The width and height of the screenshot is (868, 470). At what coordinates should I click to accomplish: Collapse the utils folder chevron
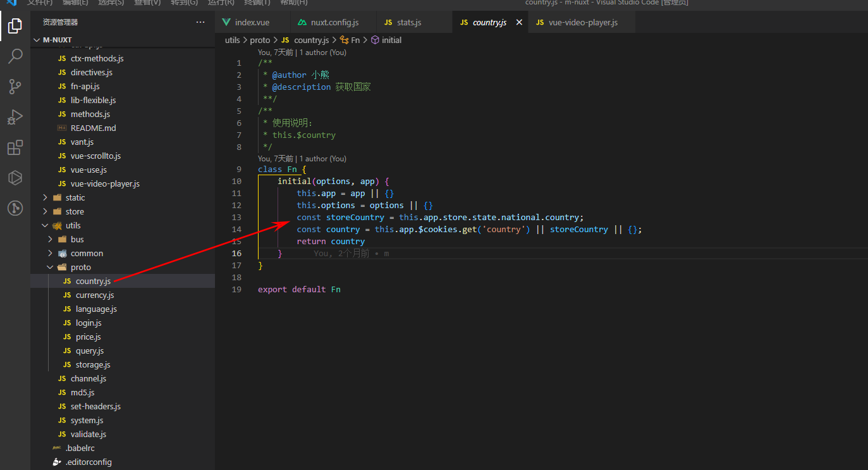(45, 225)
